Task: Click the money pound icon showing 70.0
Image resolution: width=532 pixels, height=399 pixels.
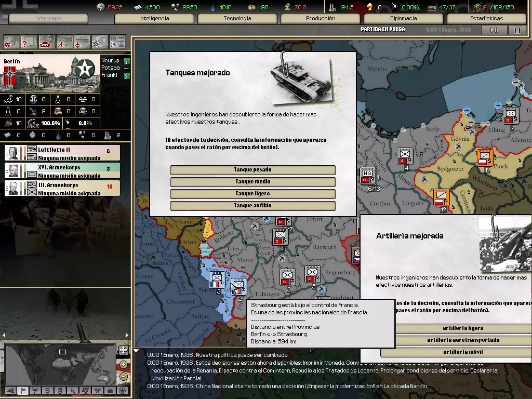Action: (x=287, y=7)
